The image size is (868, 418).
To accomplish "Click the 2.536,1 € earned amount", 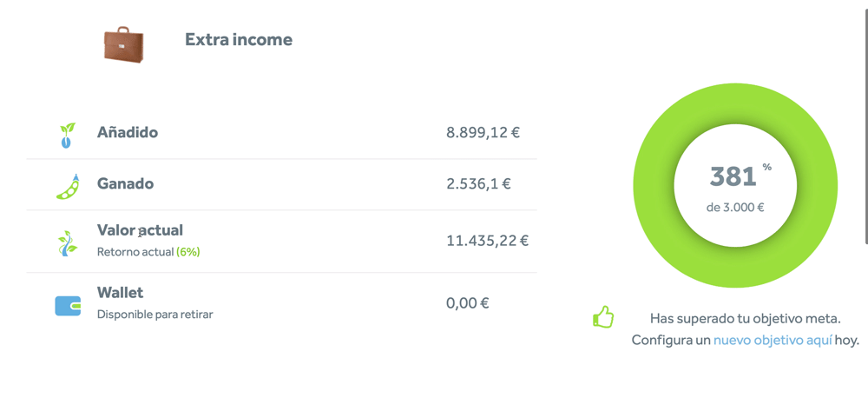I will [x=479, y=183].
